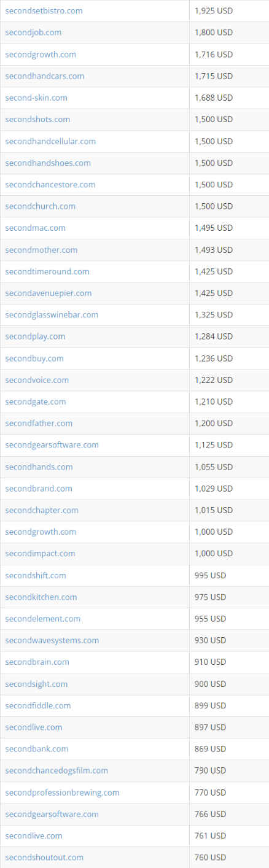Select secondwavesystems.com link

click(52, 640)
